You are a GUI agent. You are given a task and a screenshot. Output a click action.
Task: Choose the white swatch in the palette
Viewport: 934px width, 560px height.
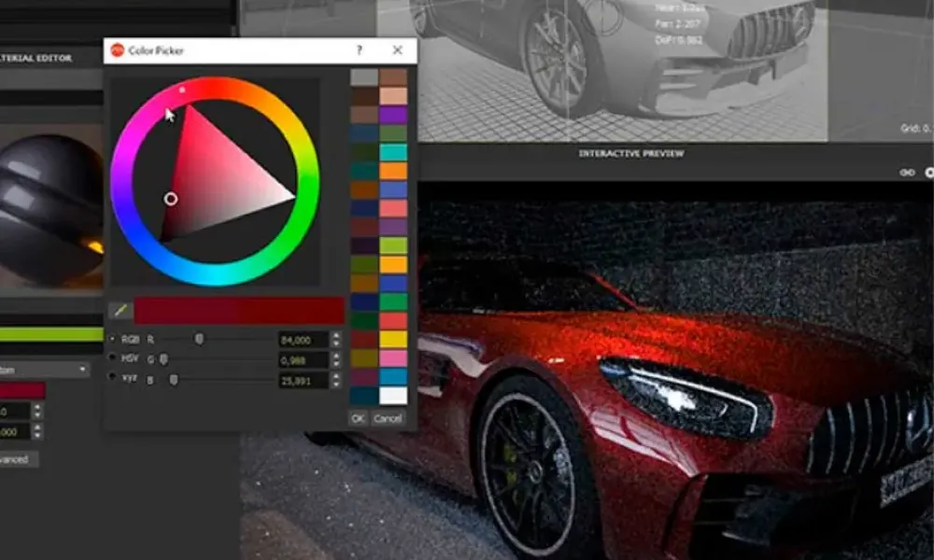[x=393, y=396]
